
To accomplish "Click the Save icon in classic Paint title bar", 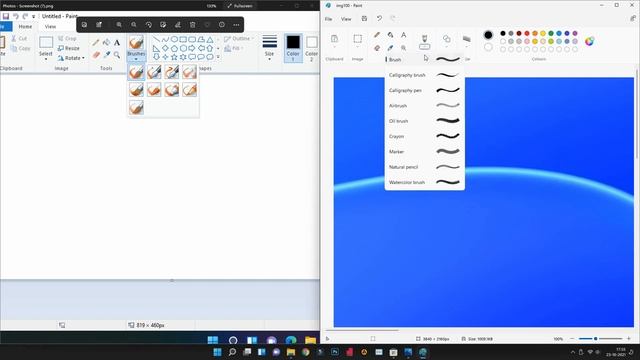I will [6, 16].
